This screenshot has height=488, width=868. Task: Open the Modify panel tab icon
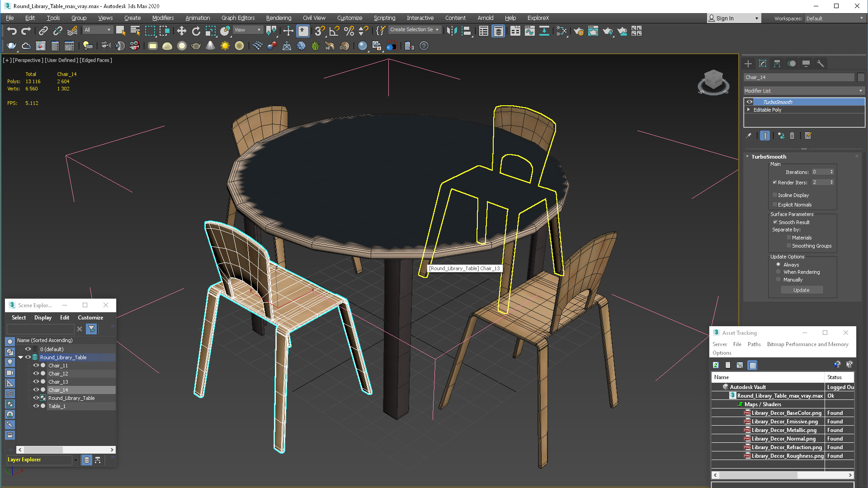point(763,63)
